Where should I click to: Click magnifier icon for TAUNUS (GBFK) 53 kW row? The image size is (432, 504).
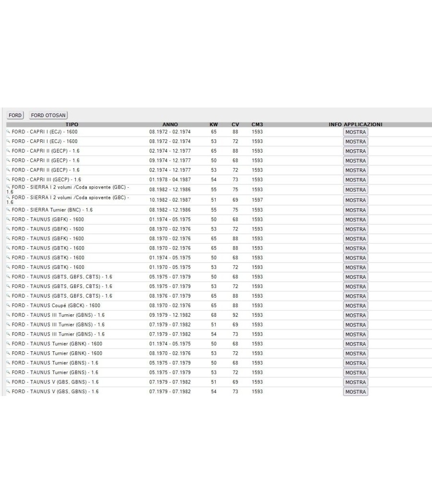pyautogui.click(x=8, y=229)
